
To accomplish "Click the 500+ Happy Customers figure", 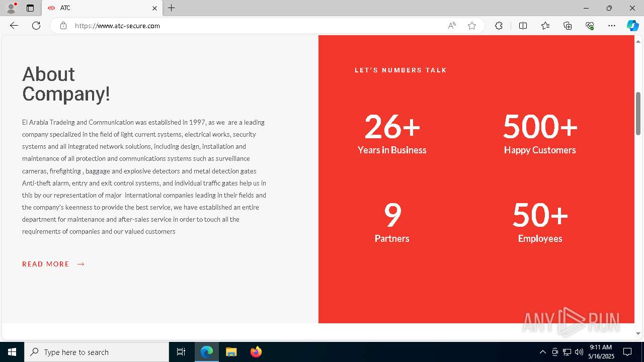I will [x=540, y=134].
